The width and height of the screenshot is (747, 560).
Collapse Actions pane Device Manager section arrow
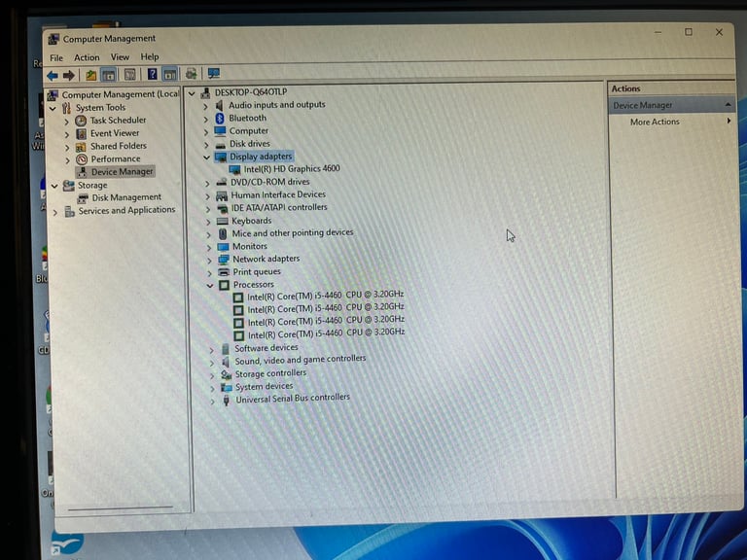728,104
